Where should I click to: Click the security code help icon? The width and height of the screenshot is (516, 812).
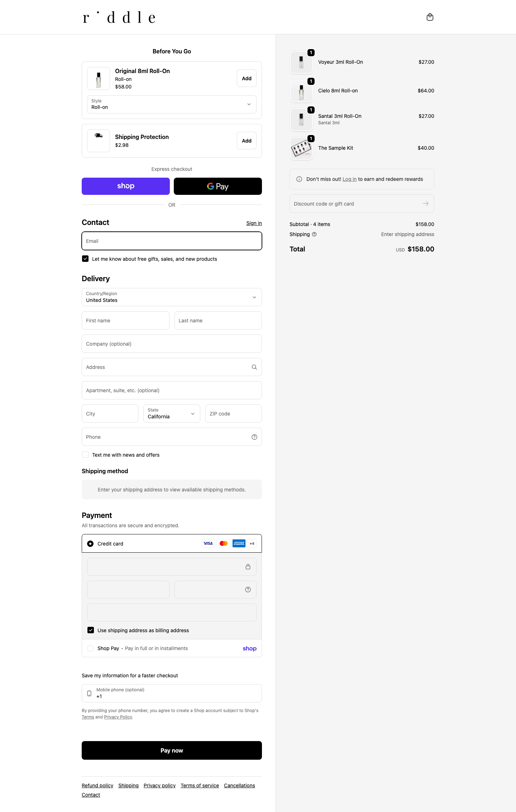248,590
